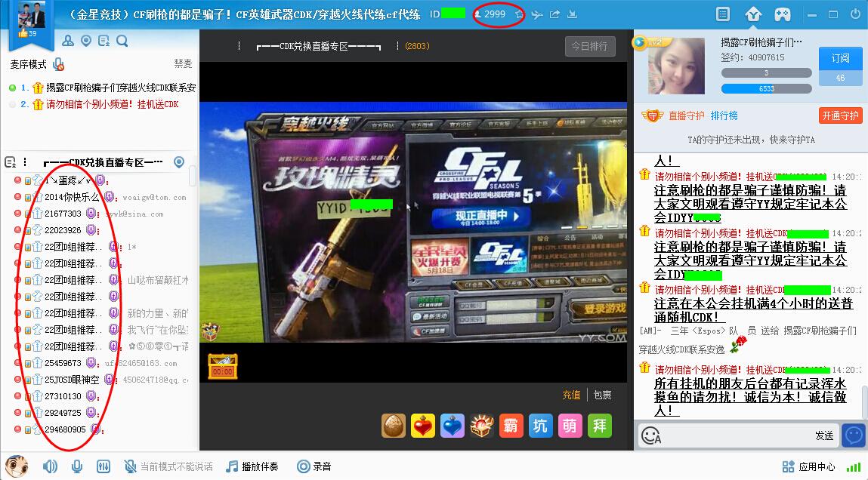Open the channel list sort icon beside search

coord(103,40)
